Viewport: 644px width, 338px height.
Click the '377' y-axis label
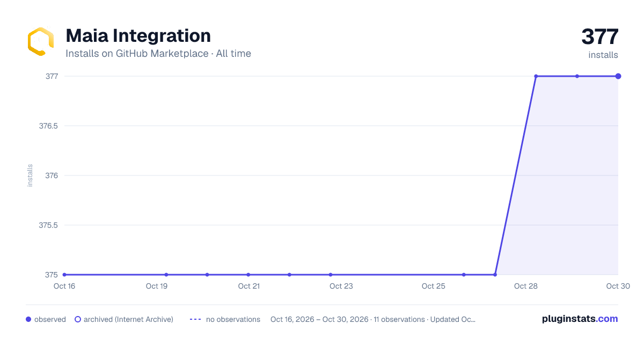pos(52,76)
